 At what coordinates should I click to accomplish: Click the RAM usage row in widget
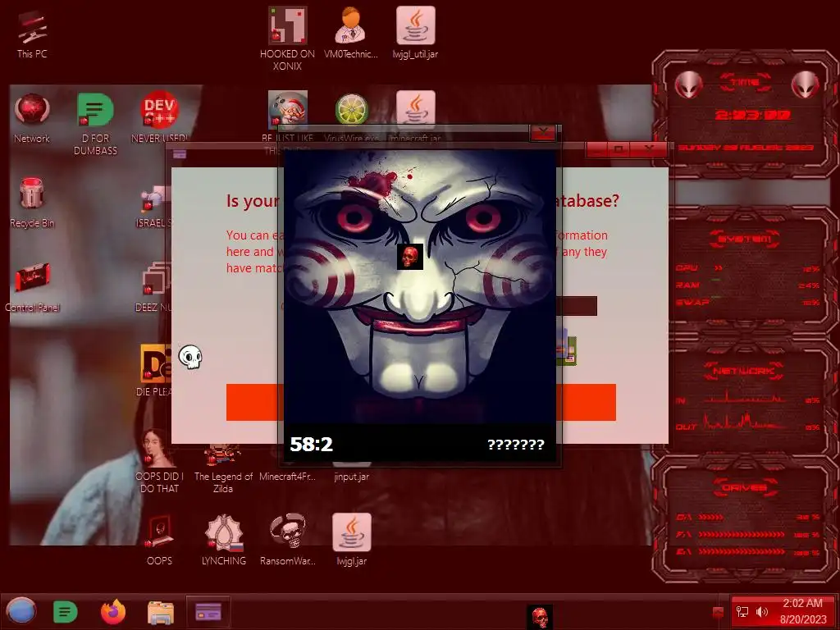click(747, 285)
